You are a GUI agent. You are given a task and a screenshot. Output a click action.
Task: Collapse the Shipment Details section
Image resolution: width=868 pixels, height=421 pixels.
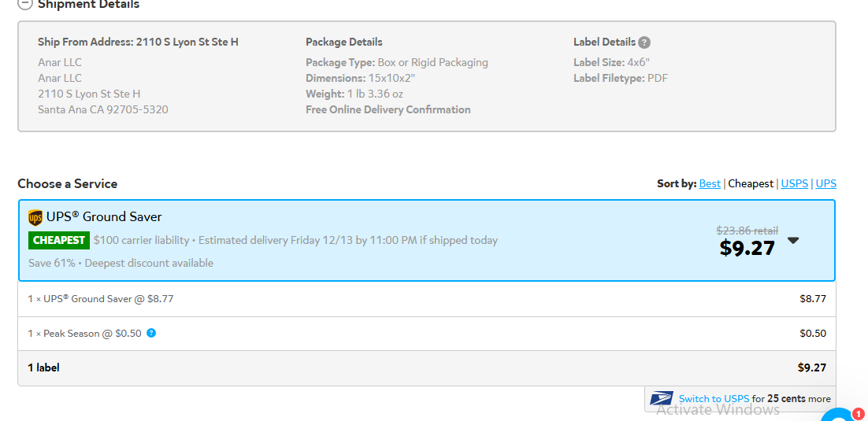coord(25,4)
